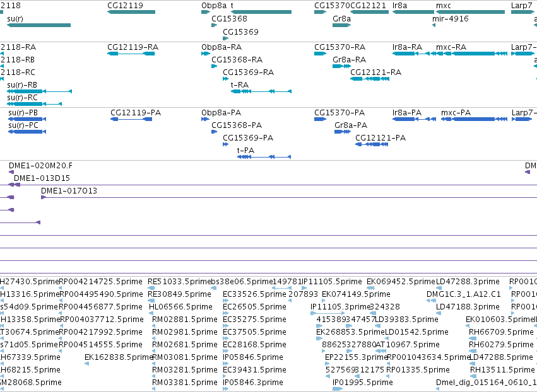Select the CG15370 gene feature
This screenshot has width=537, height=392.
click(320, 12)
